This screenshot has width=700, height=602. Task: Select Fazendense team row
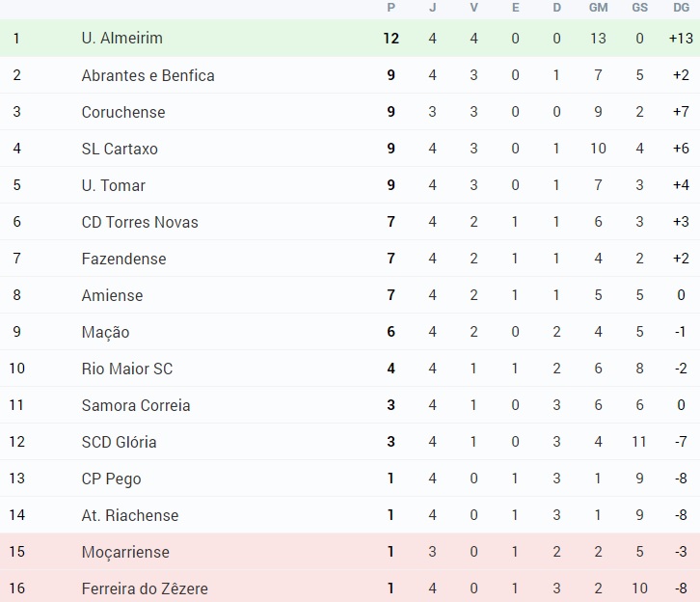[350, 259]
